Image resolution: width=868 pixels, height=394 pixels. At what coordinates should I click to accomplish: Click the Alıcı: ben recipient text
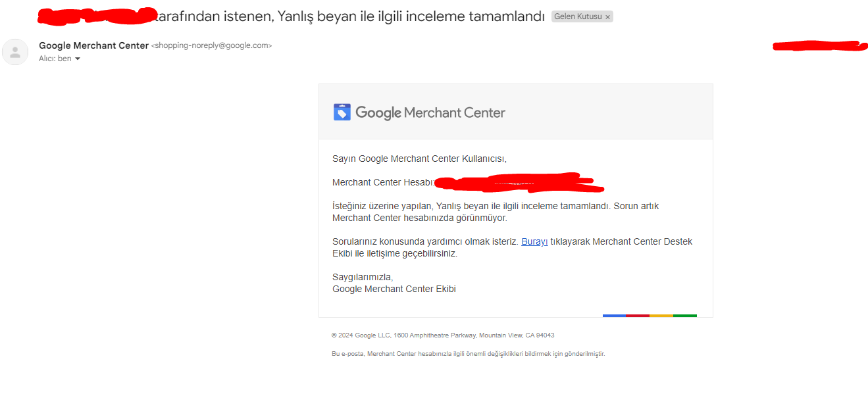click(x=55, y=59)
